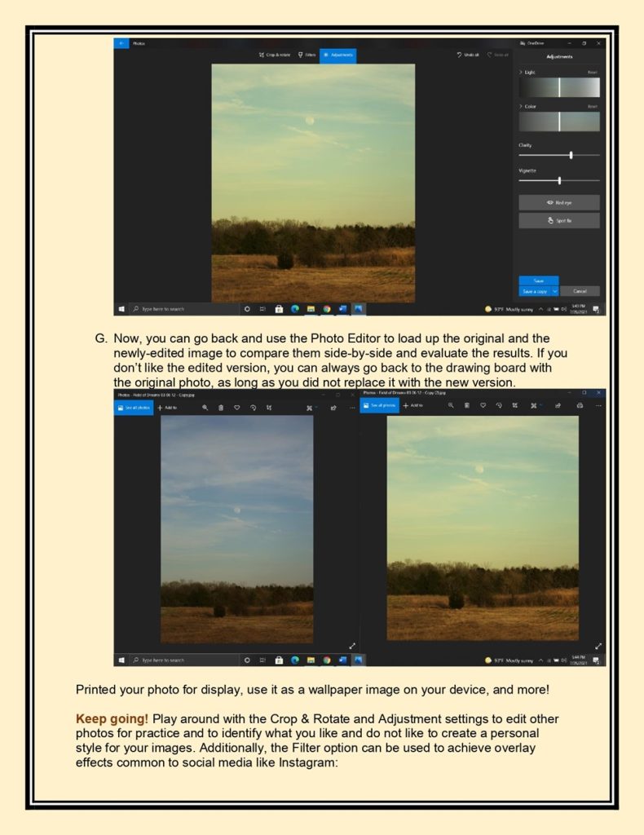Image resolution: width=644 pixels, height=835 pixels.
Task: Click Add to in Copy (2).jpg window
Action: coord(413,405)
